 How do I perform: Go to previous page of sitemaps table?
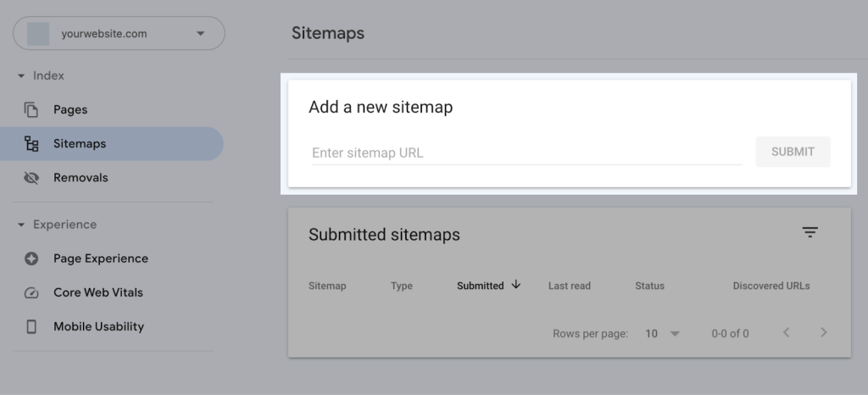pyautogui.click(x=786, y=333)
